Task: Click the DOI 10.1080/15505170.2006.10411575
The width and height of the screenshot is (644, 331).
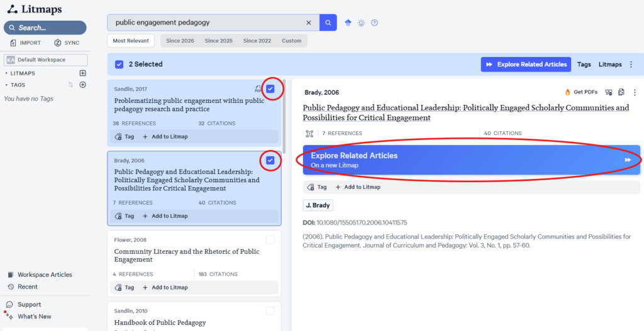Action: coord(362,223)
